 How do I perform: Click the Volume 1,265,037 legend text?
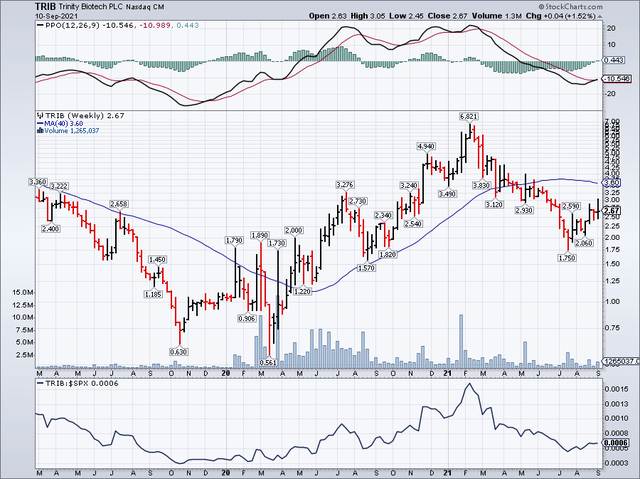71,131
